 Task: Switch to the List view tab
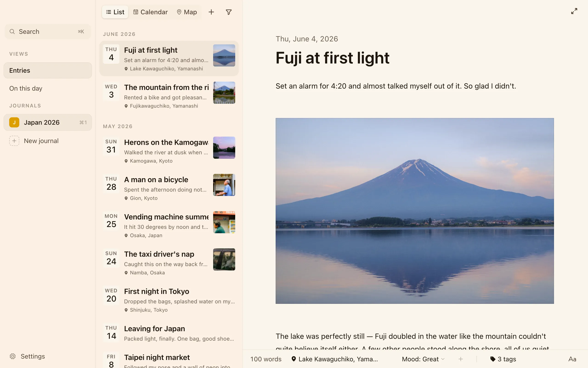(x=115, y=12)
